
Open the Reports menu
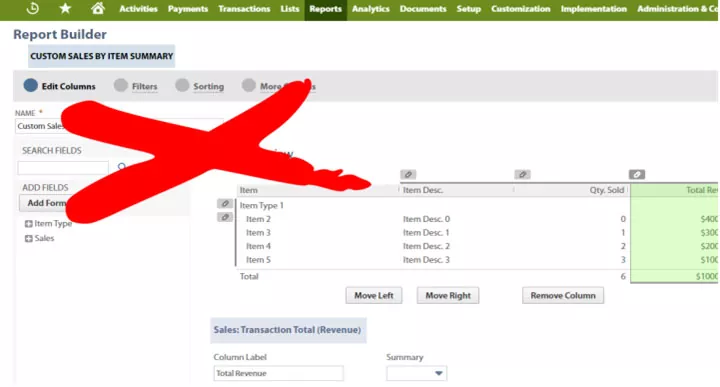[x=326, y=9]
